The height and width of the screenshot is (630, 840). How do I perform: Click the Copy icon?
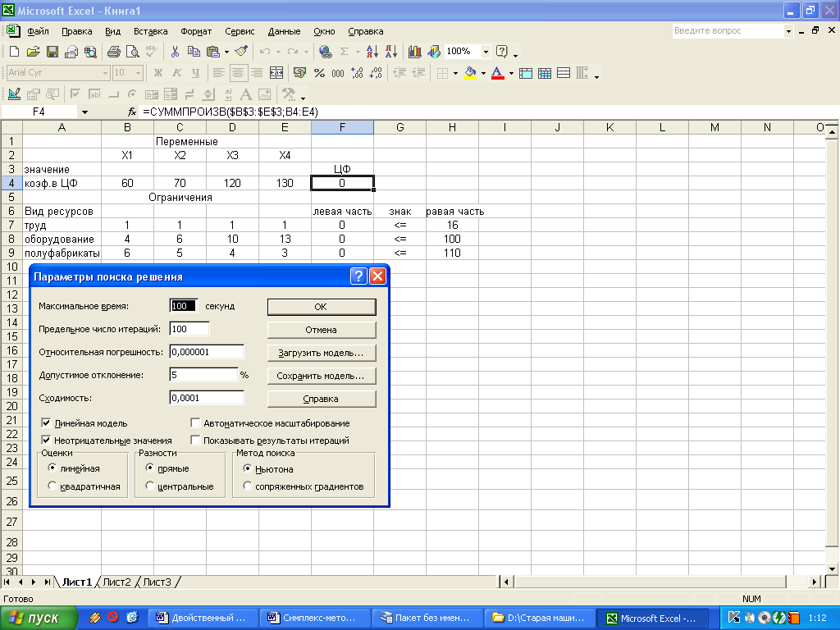coord(194,52)
